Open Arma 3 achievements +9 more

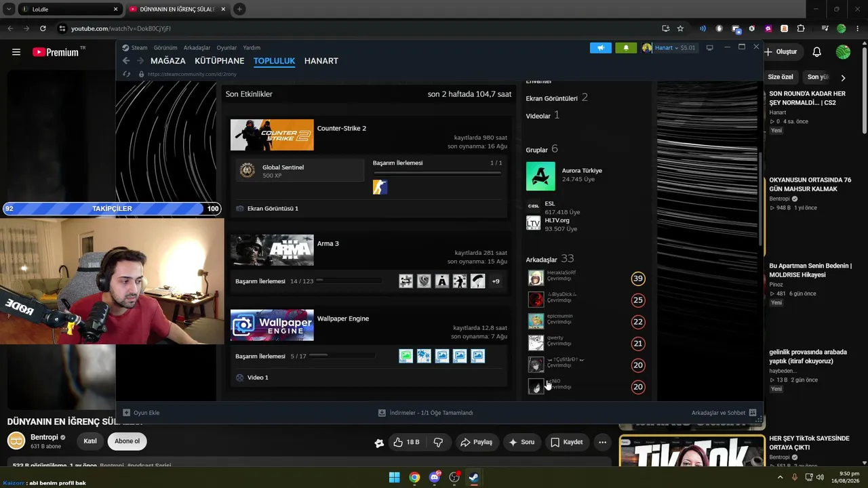[x=496, y=281]
